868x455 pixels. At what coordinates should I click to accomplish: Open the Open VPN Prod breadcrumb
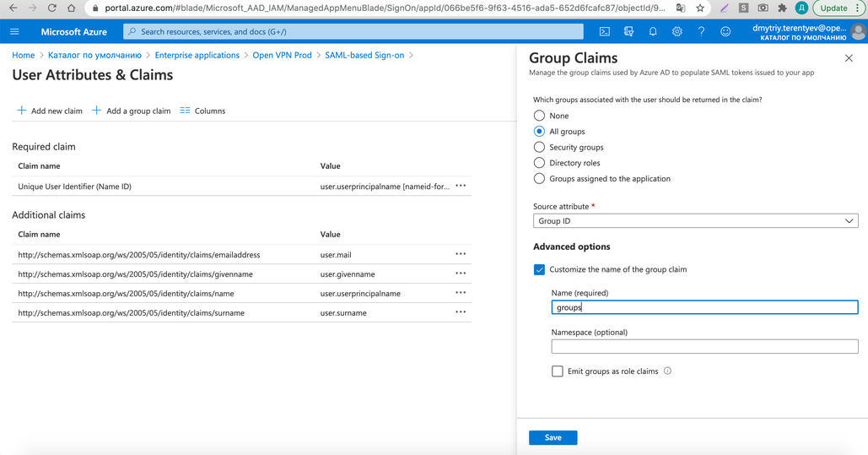pyautogui.click(x=283, y=56)
